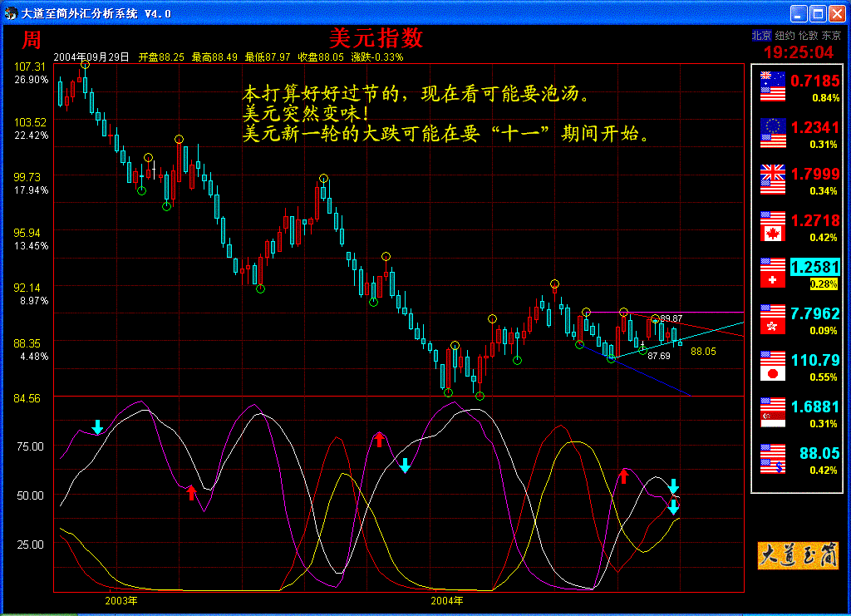851x616 pixels.
Task: Click the USD/HKD flag pair icon
Action: [x=773, y=319]
